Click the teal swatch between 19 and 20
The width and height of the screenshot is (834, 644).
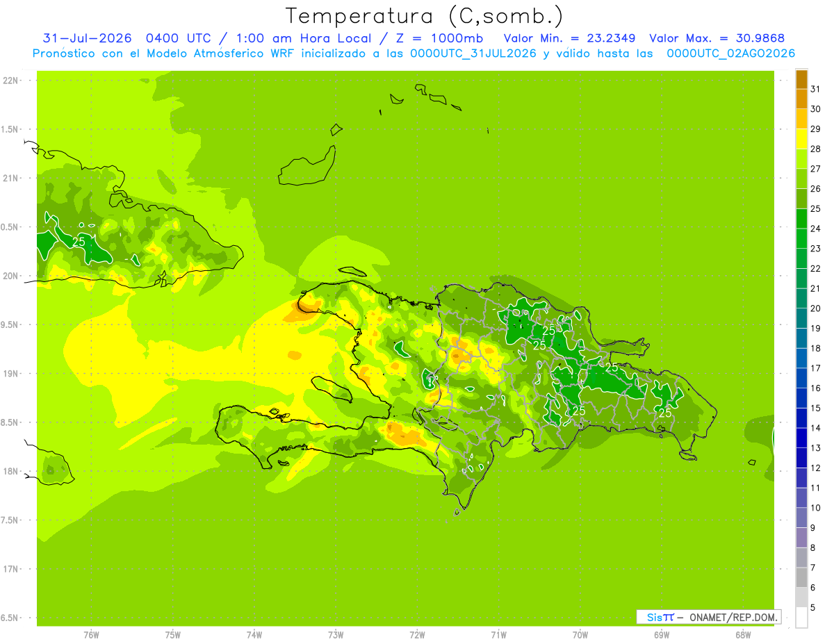(x=801, y=318)
